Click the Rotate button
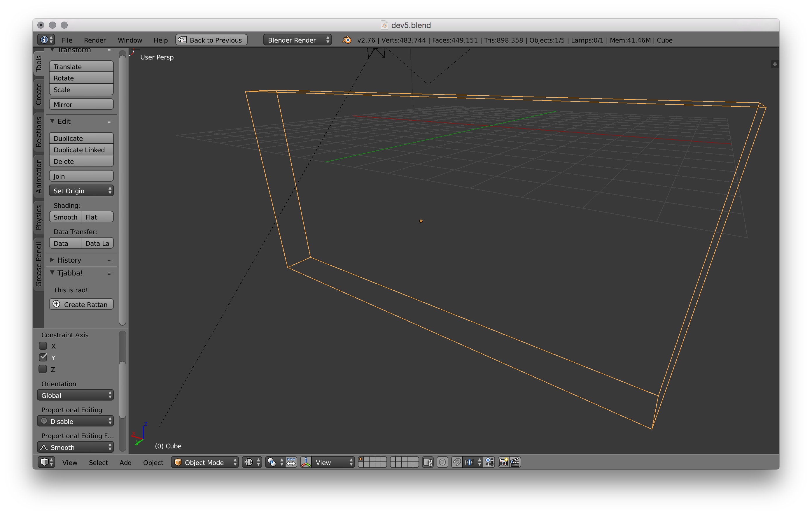Image resolution: width=812 pixels, height=516 pixels. [81, 78]
